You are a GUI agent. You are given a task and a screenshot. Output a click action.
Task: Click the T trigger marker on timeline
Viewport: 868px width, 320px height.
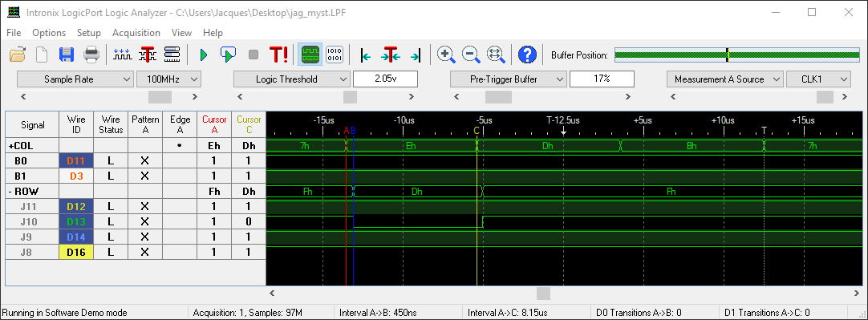[x=764, y=131]
